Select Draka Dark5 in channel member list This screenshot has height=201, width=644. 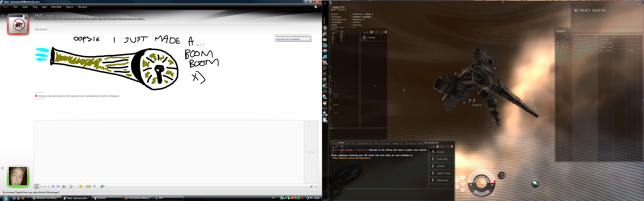(x=441, y=159)
